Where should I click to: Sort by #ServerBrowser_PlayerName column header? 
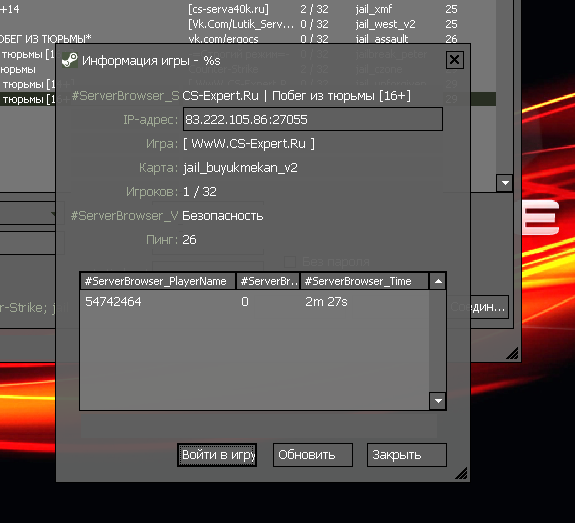click(x=158, y=281)
